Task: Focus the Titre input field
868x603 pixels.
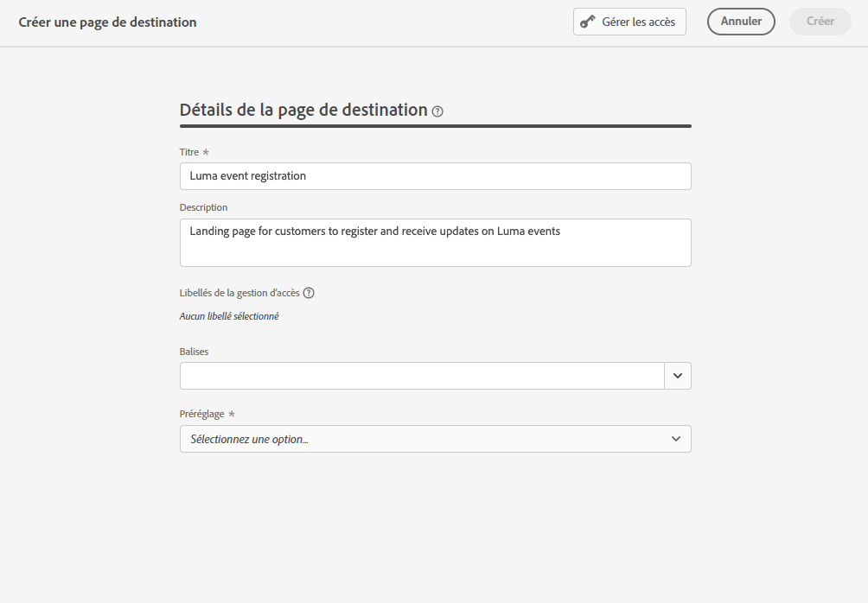Action: (x=435, y=176)
